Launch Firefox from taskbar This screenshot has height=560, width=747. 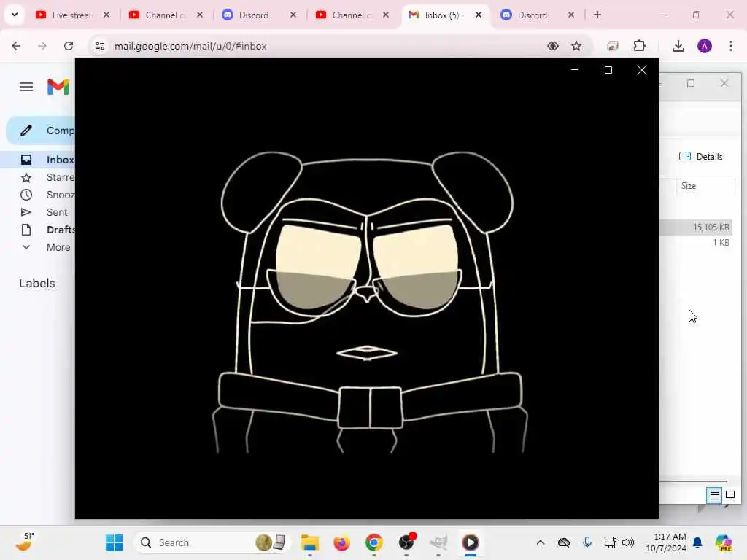341,542
